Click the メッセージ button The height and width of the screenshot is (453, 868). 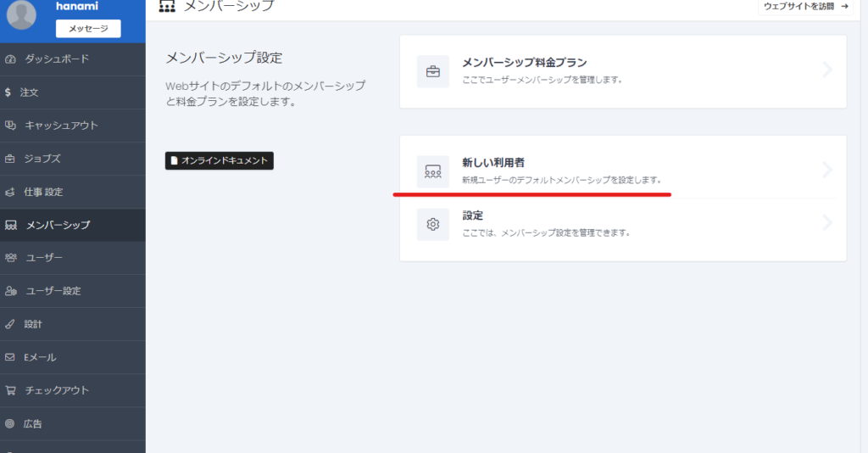click(x=88, y=29)
